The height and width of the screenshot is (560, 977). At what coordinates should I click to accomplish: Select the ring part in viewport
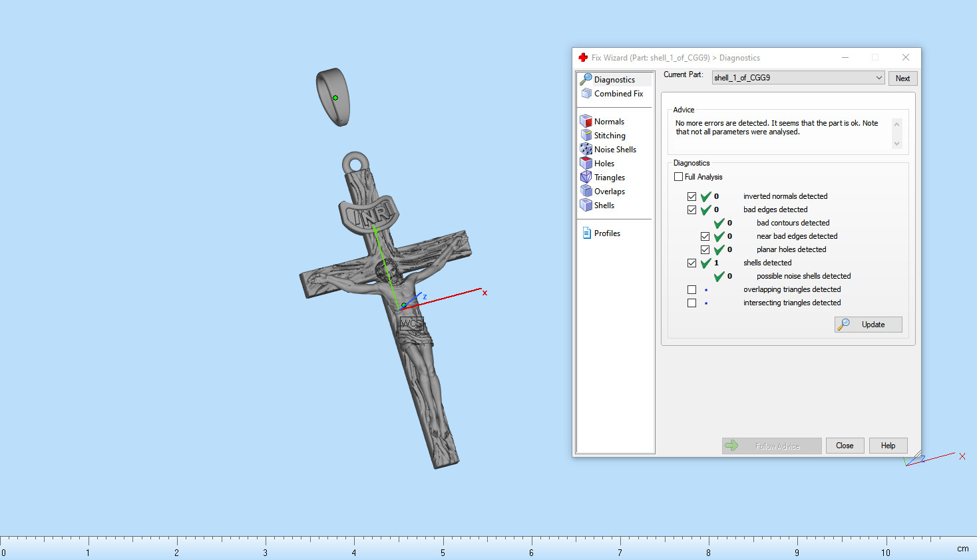click(x=333, y=97)
